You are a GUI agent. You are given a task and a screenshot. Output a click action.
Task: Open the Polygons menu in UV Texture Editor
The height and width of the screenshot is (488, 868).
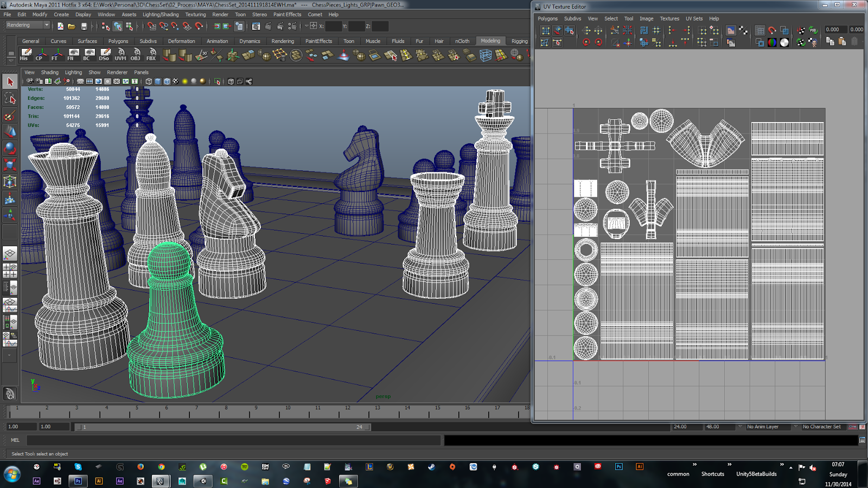coord(547,18)
